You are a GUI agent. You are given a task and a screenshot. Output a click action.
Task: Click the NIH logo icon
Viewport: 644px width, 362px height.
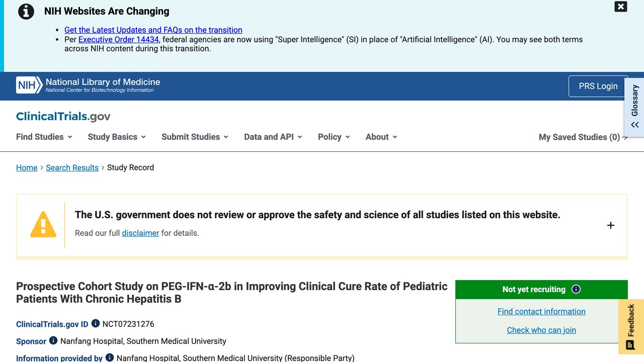pos(29,85)
